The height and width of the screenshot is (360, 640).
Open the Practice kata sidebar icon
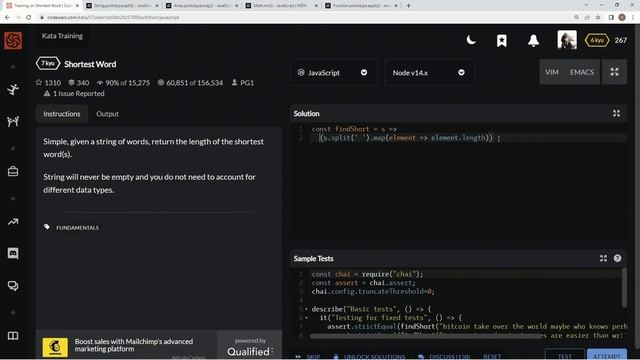[13, 89]
